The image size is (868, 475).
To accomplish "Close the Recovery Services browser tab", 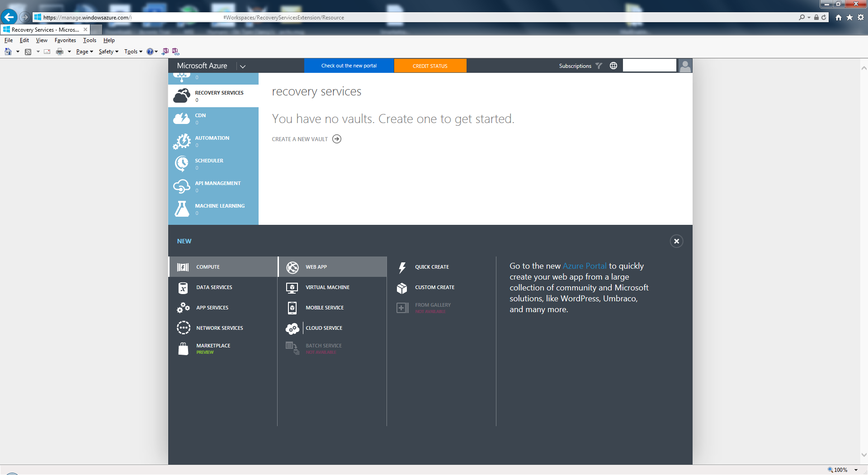I will coord(85,29).
